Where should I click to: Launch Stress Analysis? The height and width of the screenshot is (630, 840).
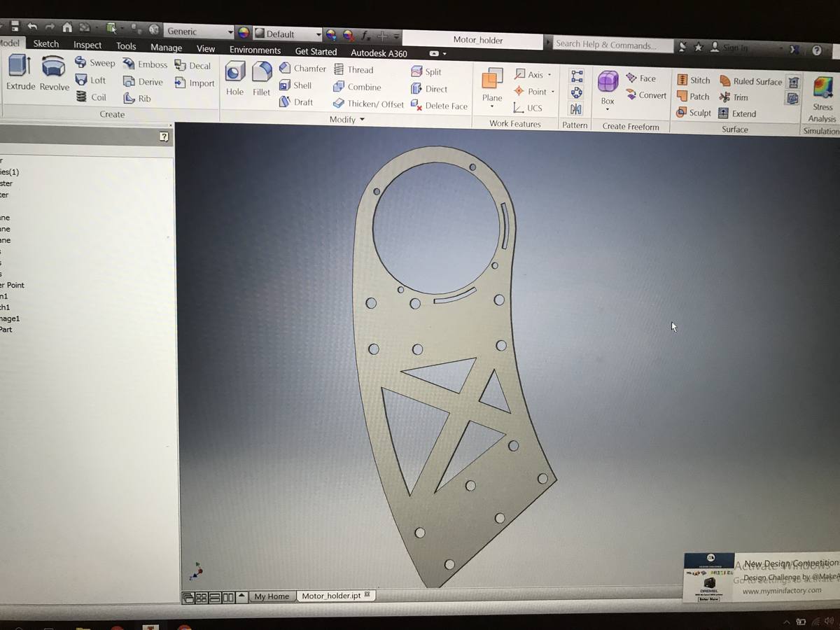click(x=822, y=99)
